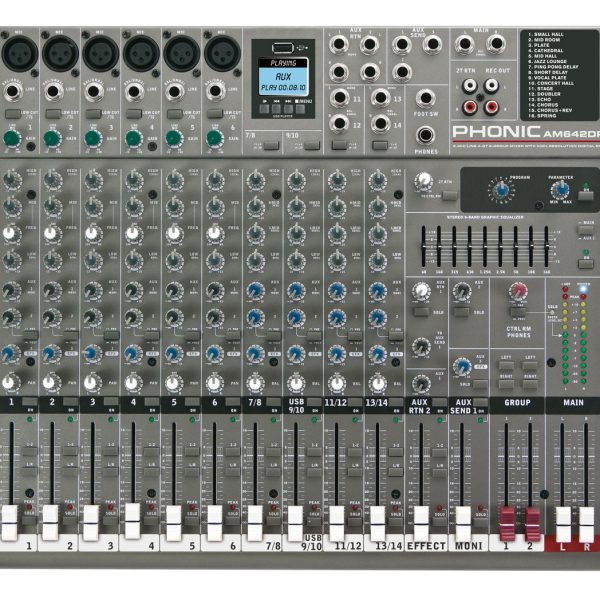Click the AUX RTN 1 white level knob
Viewport: 600px width, 600px height.
[x=421, y=290]
